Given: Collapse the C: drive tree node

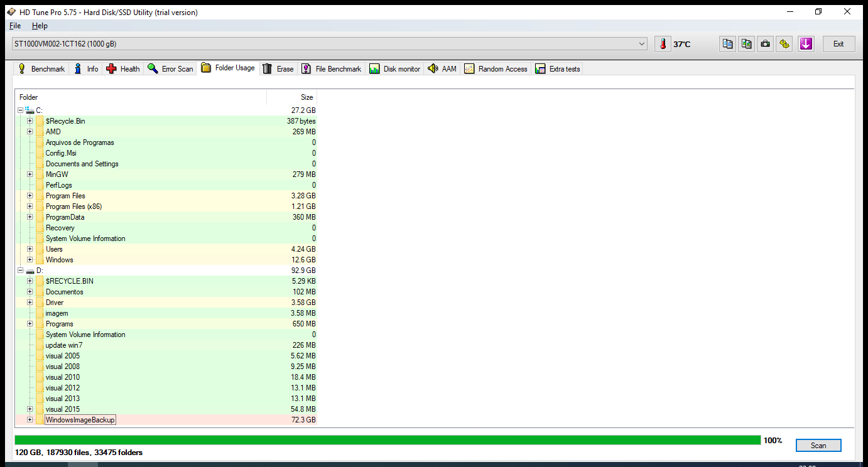Looking at the screenshot, I should click(x=21, y=110).
